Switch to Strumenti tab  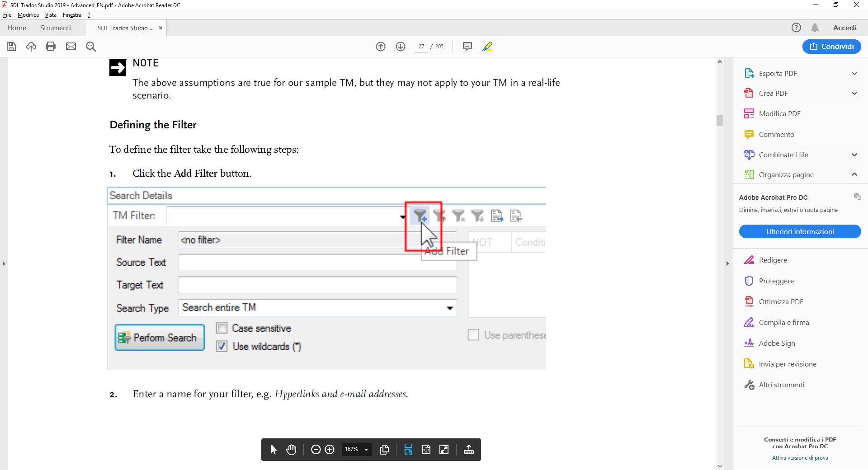(x=56, y=28)
